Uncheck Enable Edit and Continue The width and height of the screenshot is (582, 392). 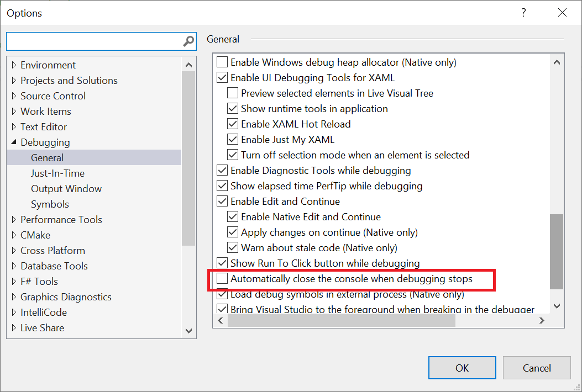tap(222, 201)
